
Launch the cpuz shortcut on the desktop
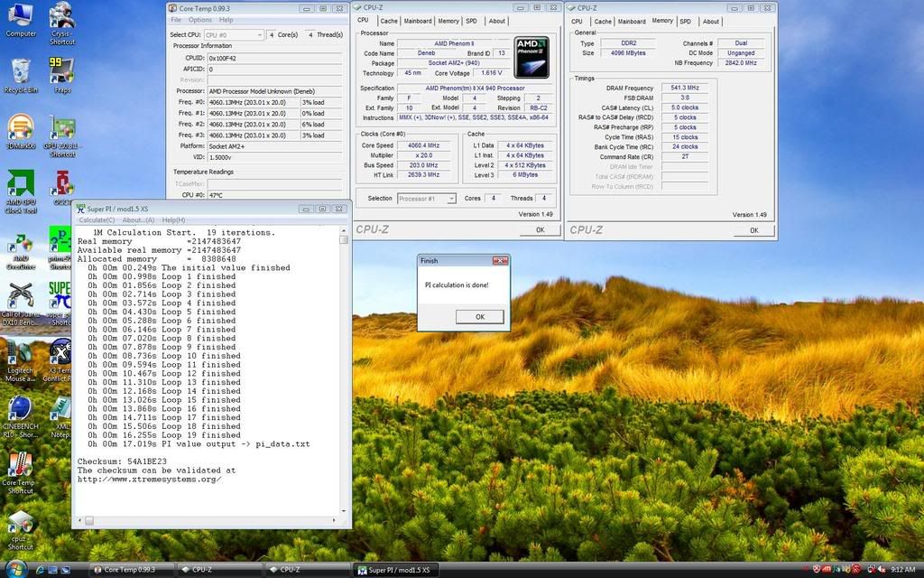(21, 529)
